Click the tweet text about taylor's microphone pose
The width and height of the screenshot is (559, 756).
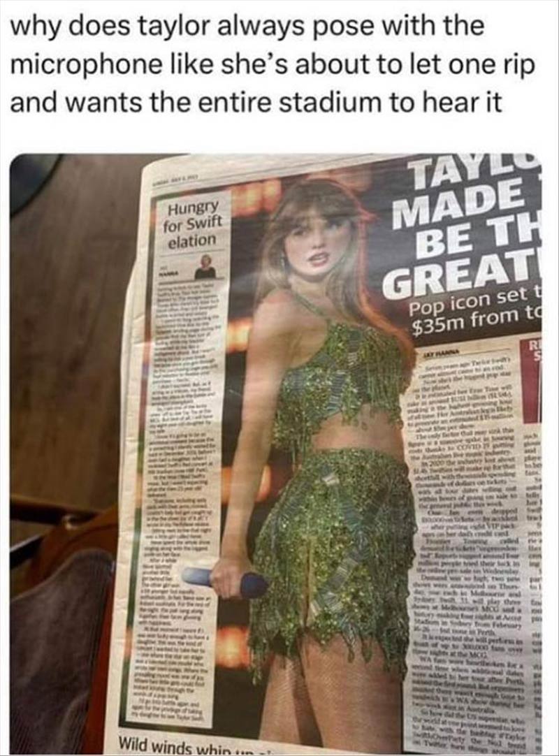[273, 64]
